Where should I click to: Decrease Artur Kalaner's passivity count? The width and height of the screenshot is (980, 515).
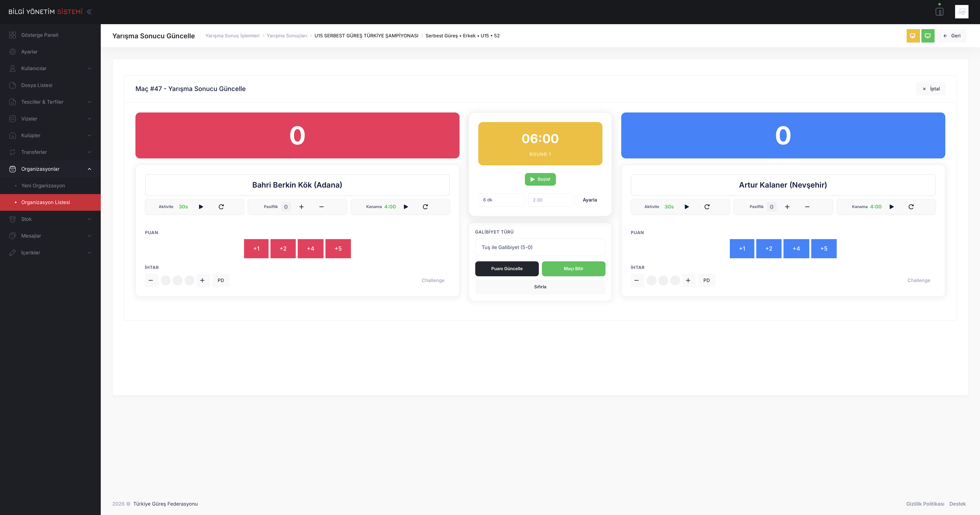[807, 207]
